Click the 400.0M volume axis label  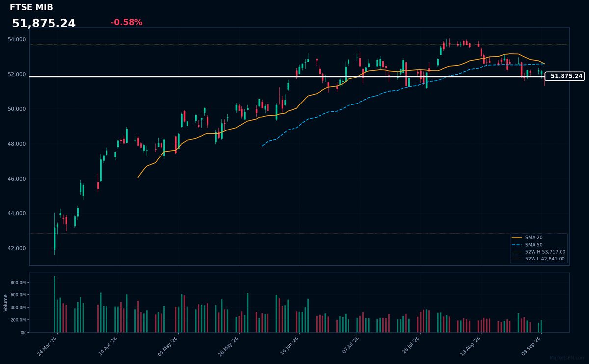(18, 308)
